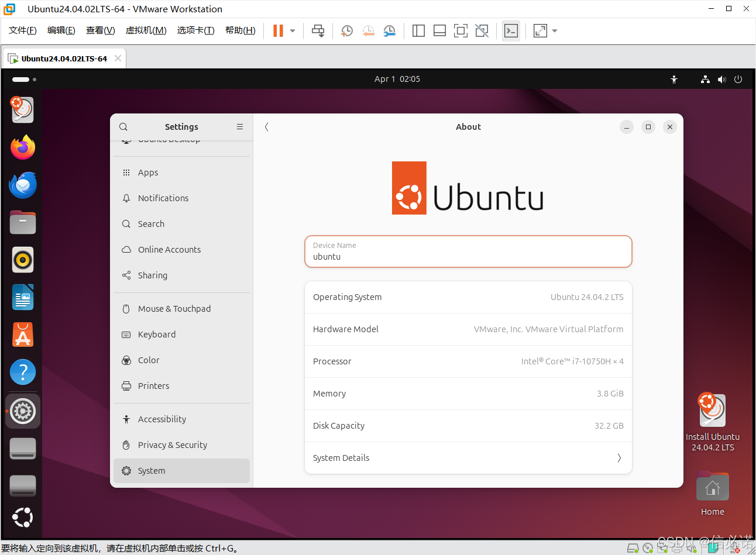Open the 编辑(E) menu

[61, 30]
